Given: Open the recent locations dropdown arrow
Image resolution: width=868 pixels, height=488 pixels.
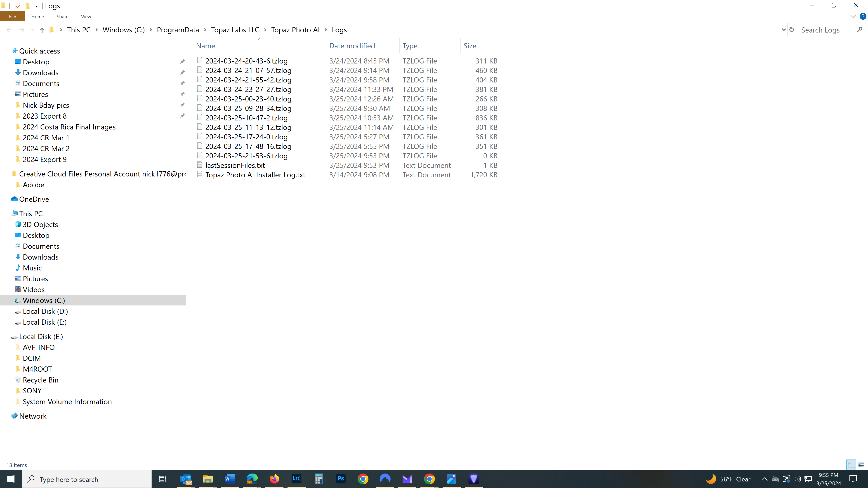Looking at the screenshot, I should (33, 30).
